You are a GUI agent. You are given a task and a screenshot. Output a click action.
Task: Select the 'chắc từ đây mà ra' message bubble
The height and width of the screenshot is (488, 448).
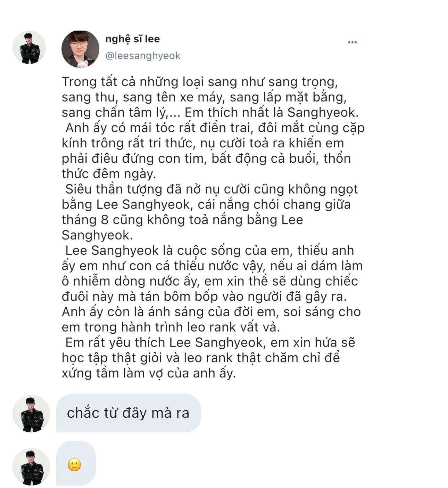[128, 413]
